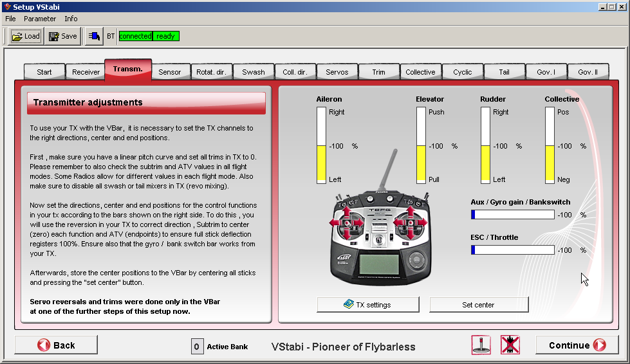Switch to the Receiver tab
The width and height of the screenshot is (630, 364).
(x=86, y=72)
